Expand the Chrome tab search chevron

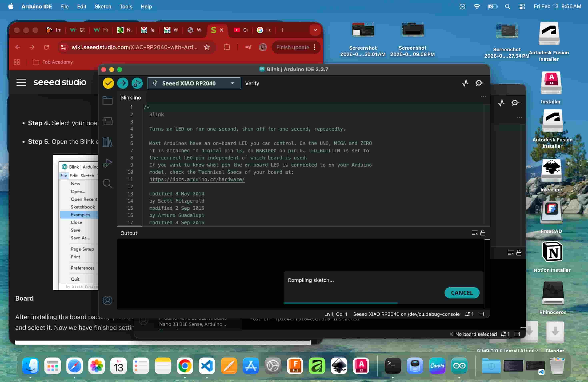click(x=315, y=30)
